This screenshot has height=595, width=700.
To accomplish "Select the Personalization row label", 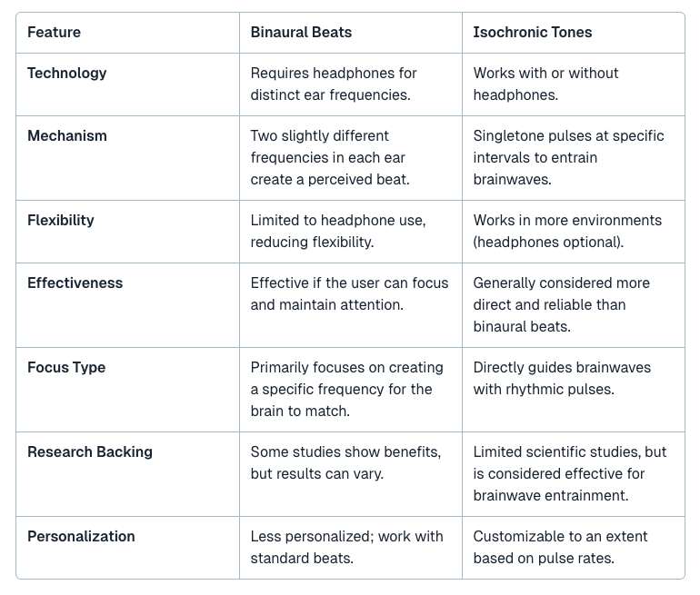I will coord(81,536).
